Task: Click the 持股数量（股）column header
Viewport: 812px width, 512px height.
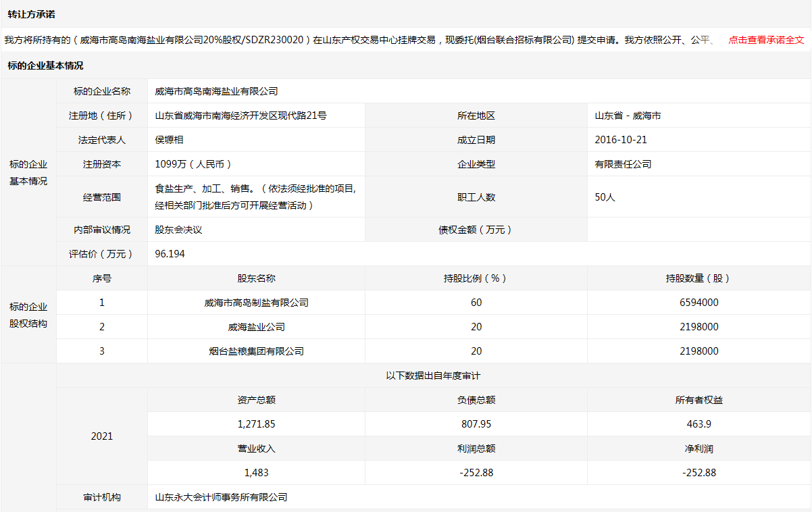Action: (699, 278)
